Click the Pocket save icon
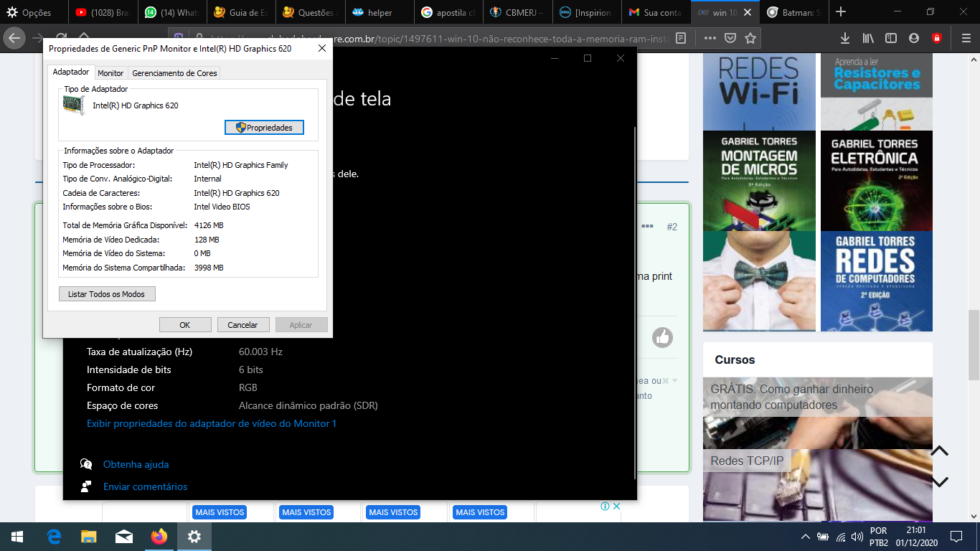This screenshot has height=551, width=980. 730,38
